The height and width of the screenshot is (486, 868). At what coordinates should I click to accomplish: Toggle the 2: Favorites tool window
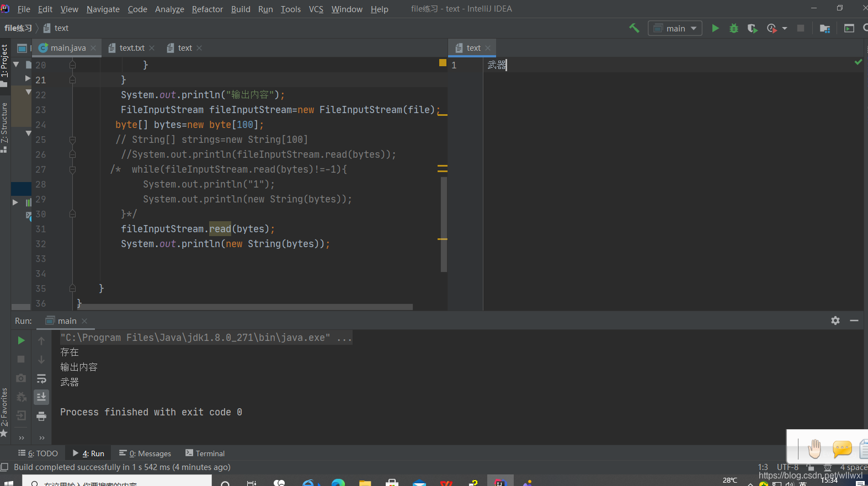pos(4,412)
